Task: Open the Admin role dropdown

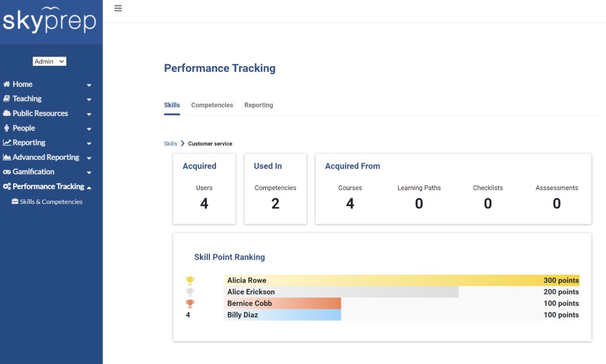Action: [50, 61]
